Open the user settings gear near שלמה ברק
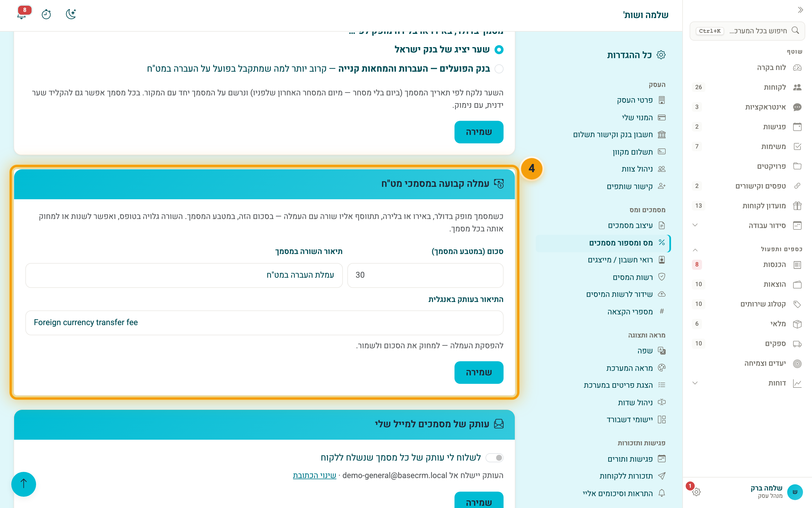This screenshot has height=508, width=812. 696,492
